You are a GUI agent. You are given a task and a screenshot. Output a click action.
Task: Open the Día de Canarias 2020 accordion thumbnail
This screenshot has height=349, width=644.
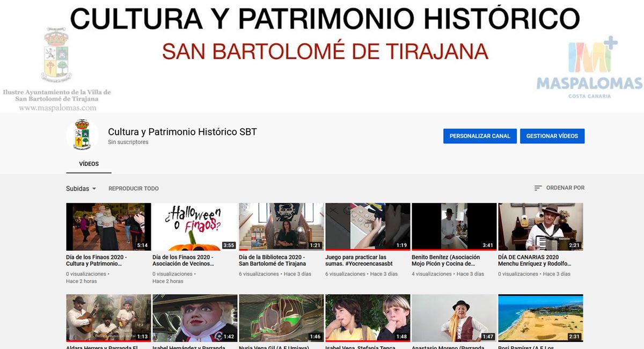pos(540,227)
